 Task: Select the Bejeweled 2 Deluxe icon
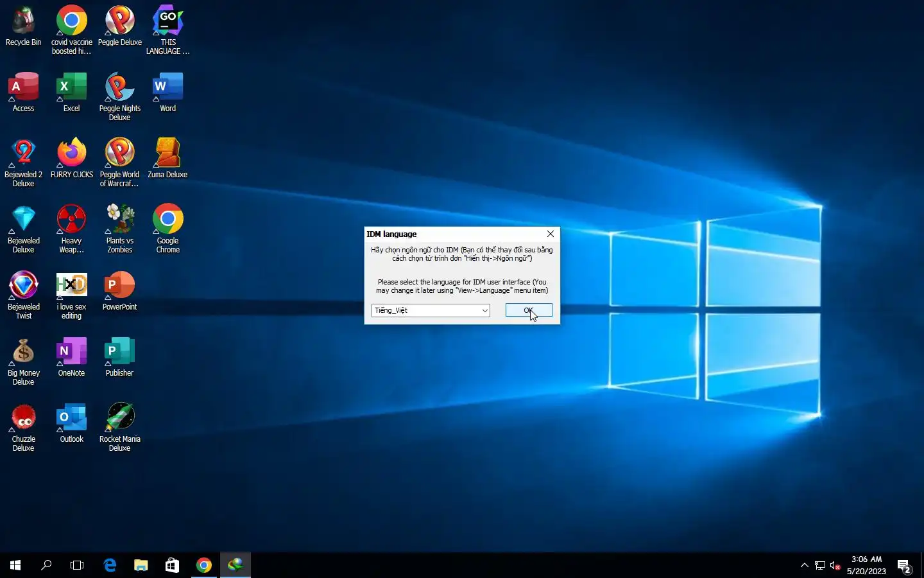pos(24,162)
